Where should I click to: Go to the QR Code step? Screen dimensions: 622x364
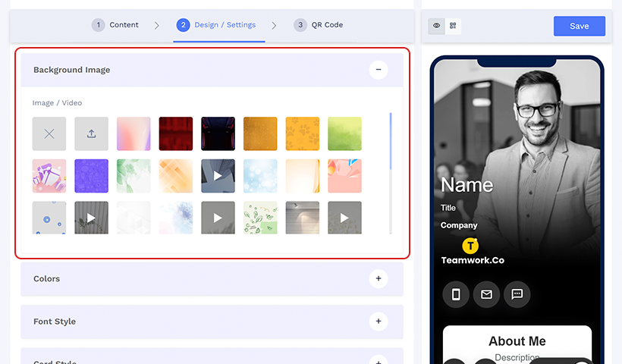(x=319, y=25)
